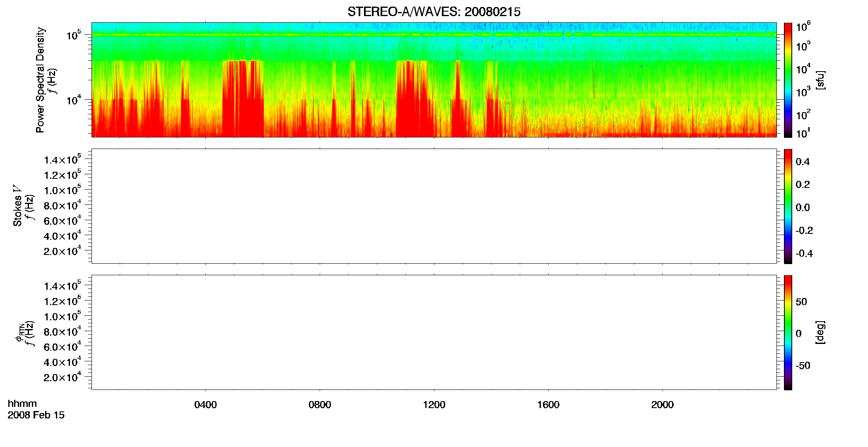Click the 2.0×10^4 tick in the Stokes V panel
Screen dimensions: 868x447
point(63,251)
